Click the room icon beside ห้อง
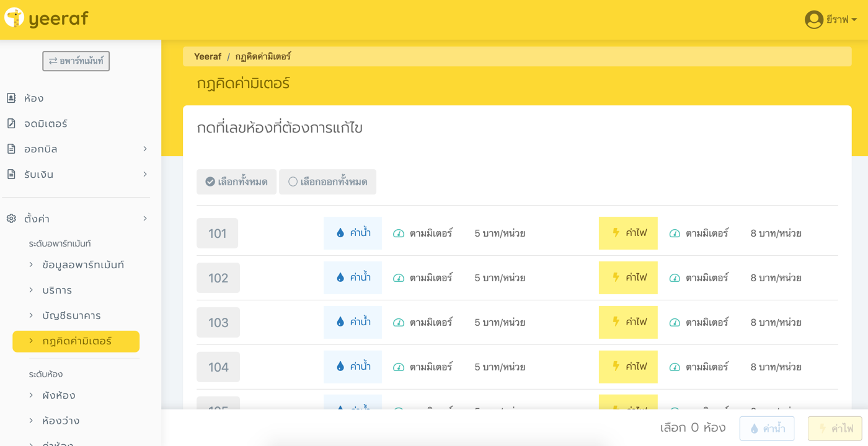 [11, 98]
